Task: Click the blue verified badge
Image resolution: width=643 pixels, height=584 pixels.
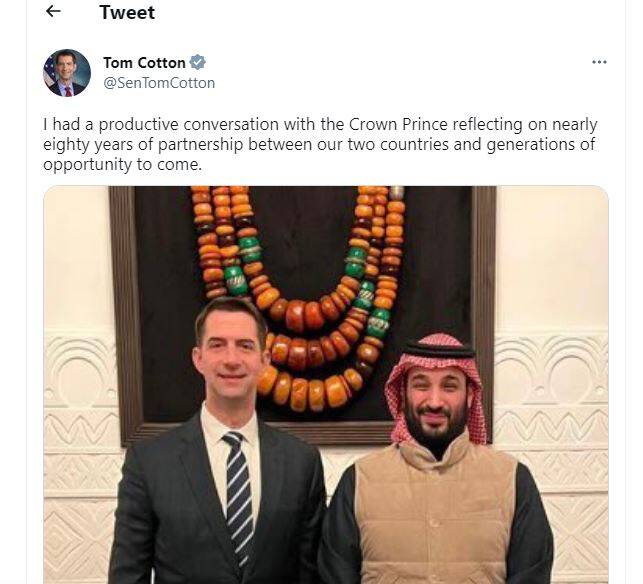Action: tap(198, 63)
